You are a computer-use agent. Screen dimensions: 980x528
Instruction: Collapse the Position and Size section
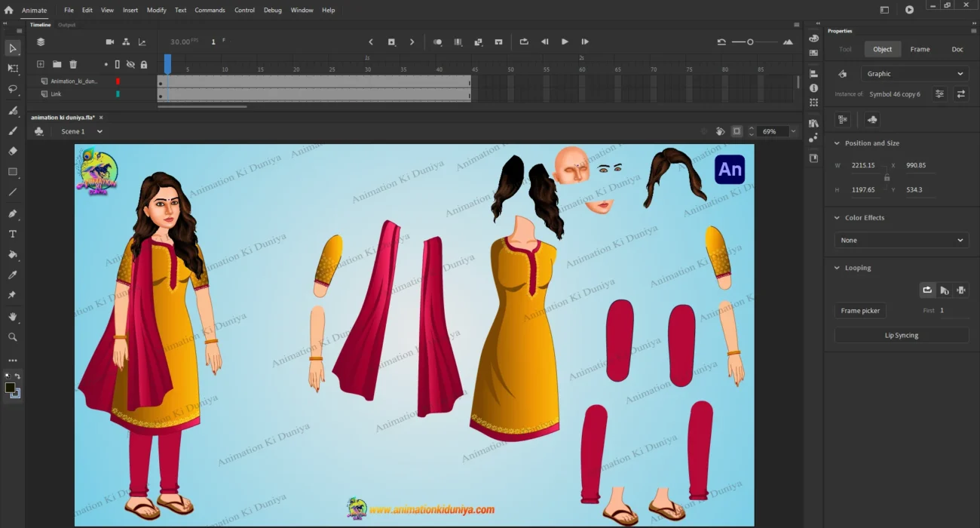[x=837, y=143]
